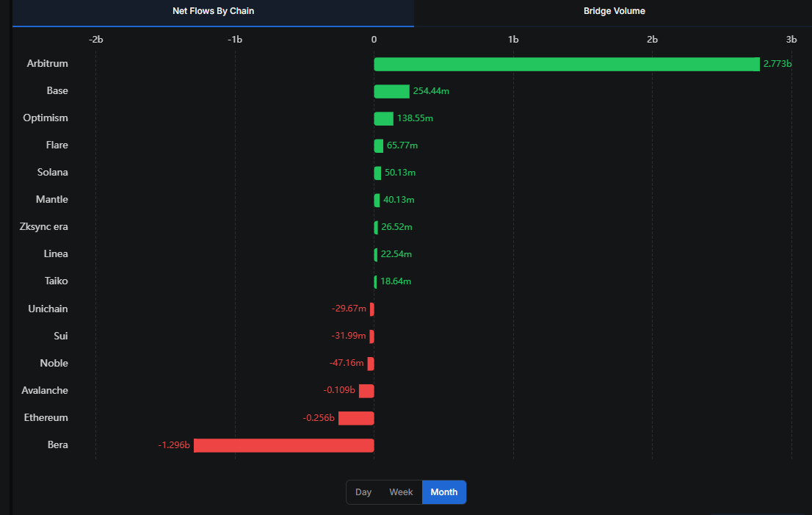Click the 26.52m value label
Viewport: 812px width, 515px height.
click(x=396, y=227)
